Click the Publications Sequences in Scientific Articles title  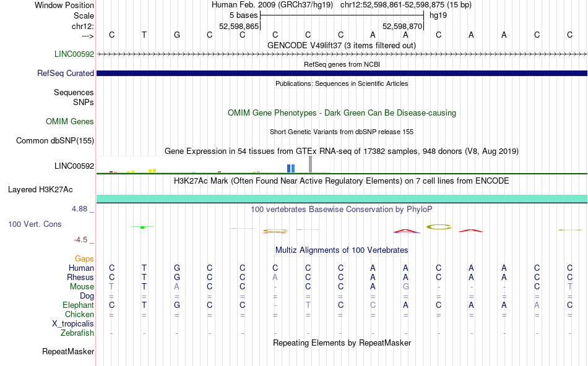pos(342,83)
